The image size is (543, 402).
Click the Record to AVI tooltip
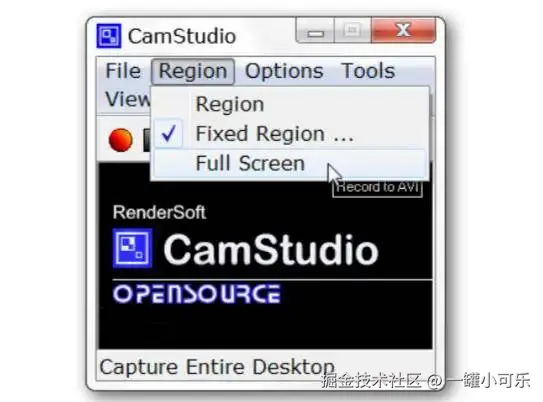click(x=377, y=188)
